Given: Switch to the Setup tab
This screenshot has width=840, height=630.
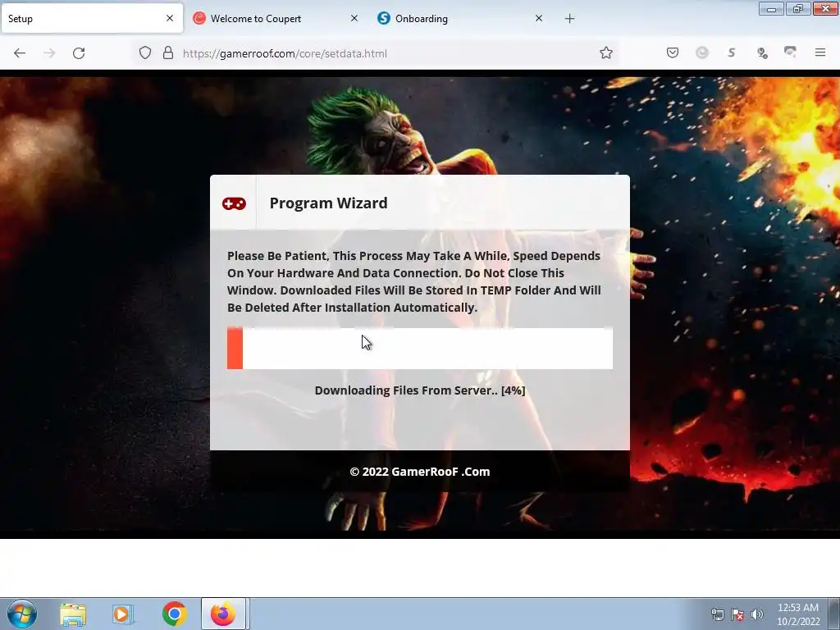Looking at the screenshot, I should pos(92,18).
